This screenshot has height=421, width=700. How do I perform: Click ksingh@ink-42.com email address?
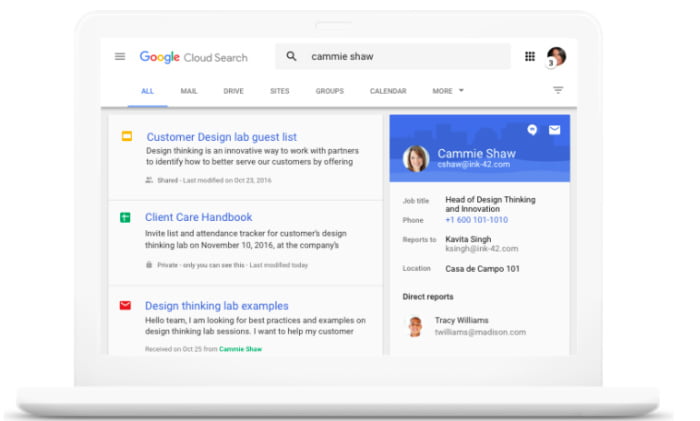coord(482,249)
